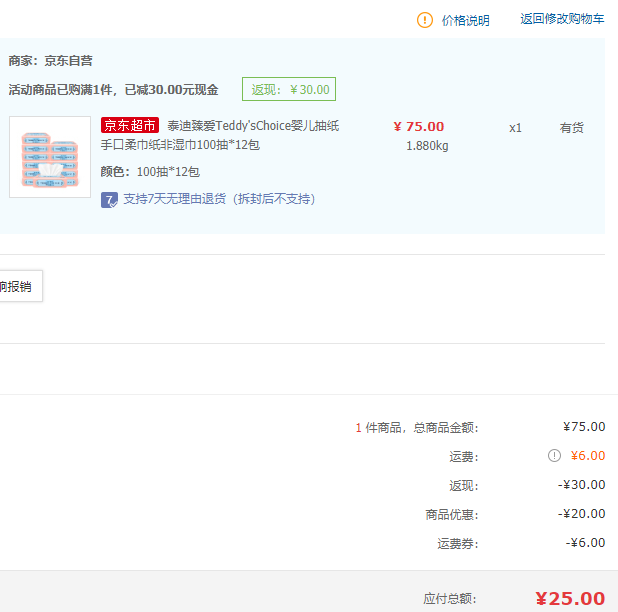This screenshot has height=612, width=618.
Task: Select the 应付总额 label
Action: pos(450,599)
